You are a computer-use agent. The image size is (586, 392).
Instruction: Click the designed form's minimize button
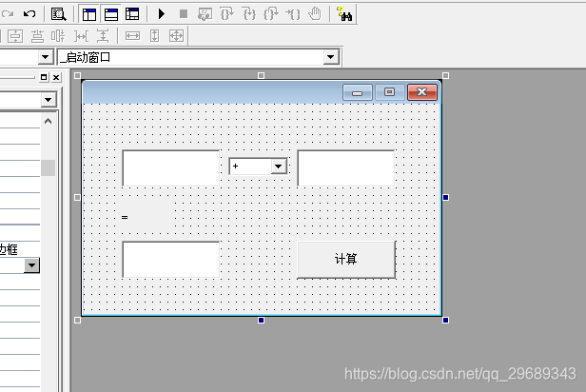(x=358, y=92)
